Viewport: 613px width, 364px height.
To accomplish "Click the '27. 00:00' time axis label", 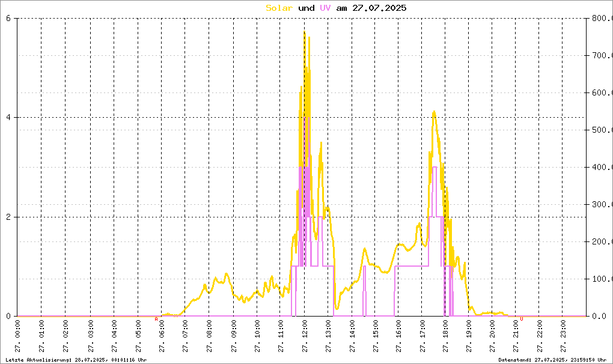I will (17, 336).
